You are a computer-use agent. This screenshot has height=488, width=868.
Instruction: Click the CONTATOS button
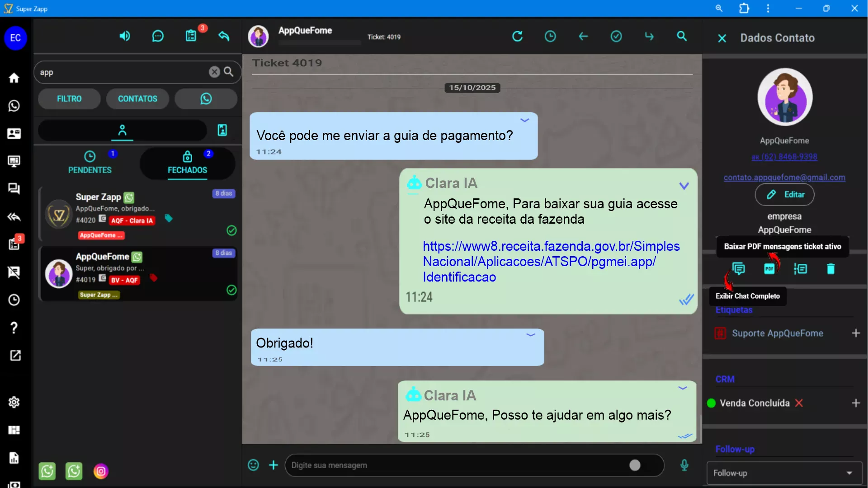click(138, 99)
